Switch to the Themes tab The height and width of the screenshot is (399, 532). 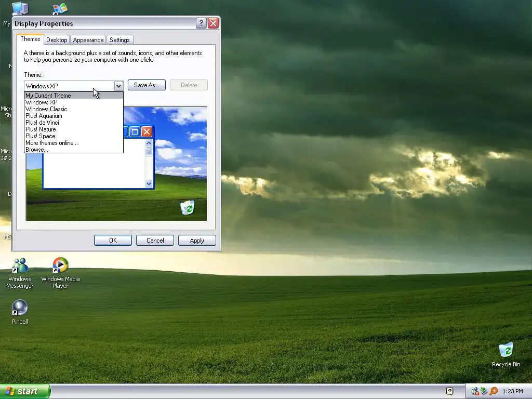tap(30, 39)
